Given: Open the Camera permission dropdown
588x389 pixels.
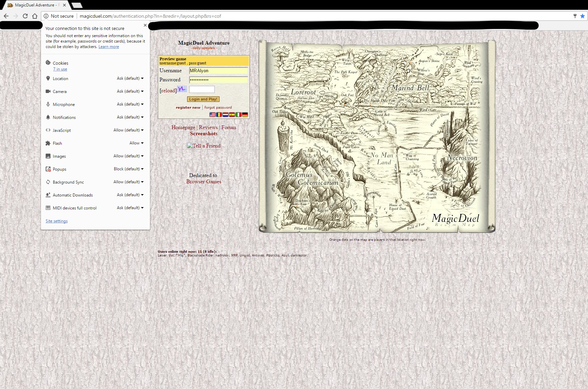Looking at the screenshot, I should click(x=130, y=91).
